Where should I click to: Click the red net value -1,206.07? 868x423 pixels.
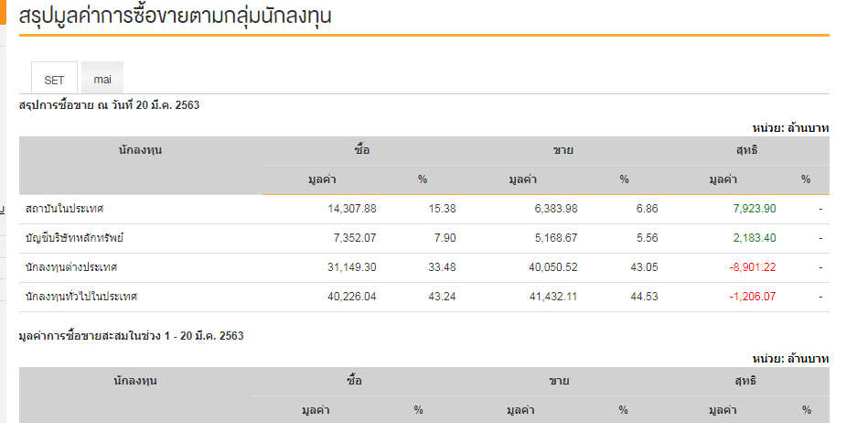click(750, 297)
